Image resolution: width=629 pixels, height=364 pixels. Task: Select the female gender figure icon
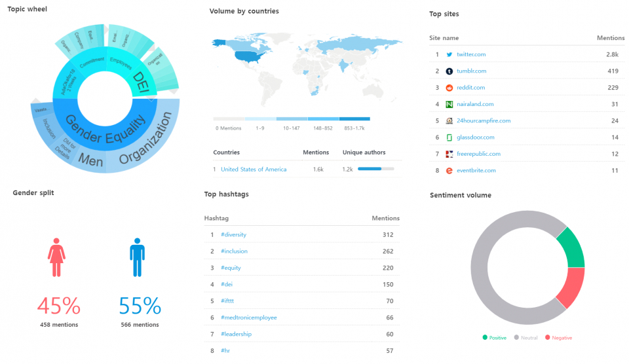[x=56, y=257]
